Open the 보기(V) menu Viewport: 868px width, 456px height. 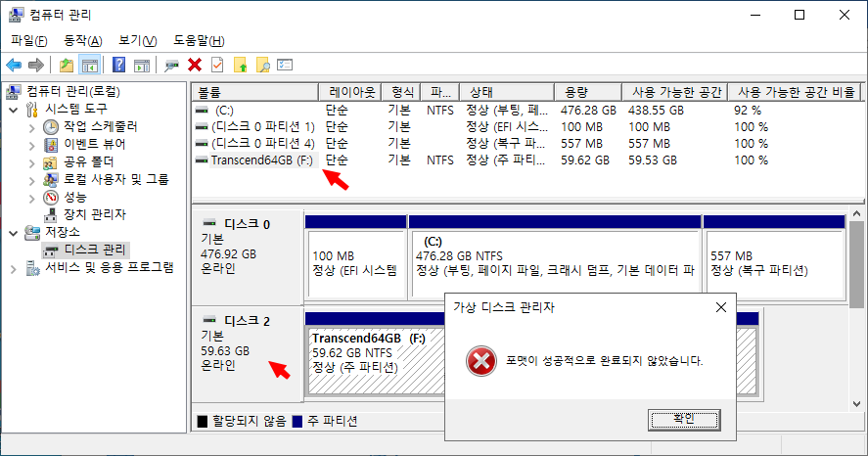point(137,40)
